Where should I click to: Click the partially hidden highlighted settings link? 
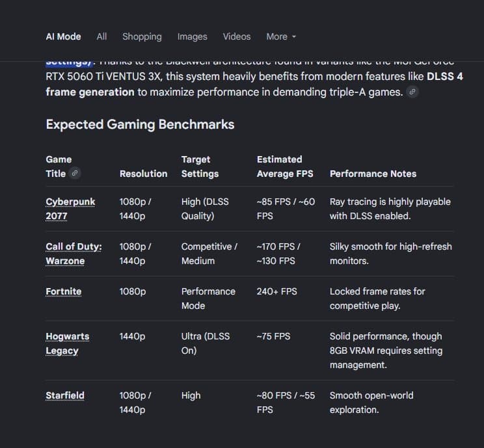tap(70, 63)
